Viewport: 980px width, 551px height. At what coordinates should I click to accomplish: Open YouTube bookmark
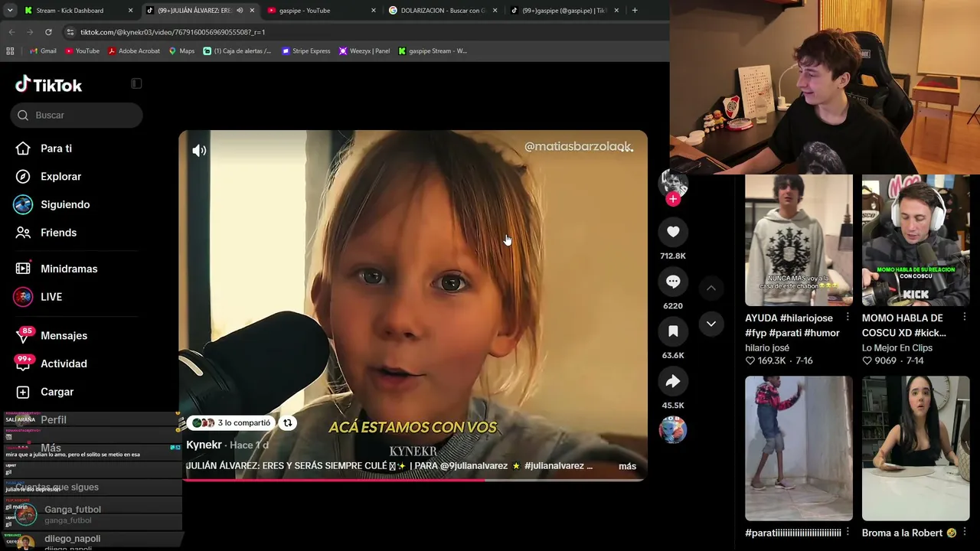(82, 51)
